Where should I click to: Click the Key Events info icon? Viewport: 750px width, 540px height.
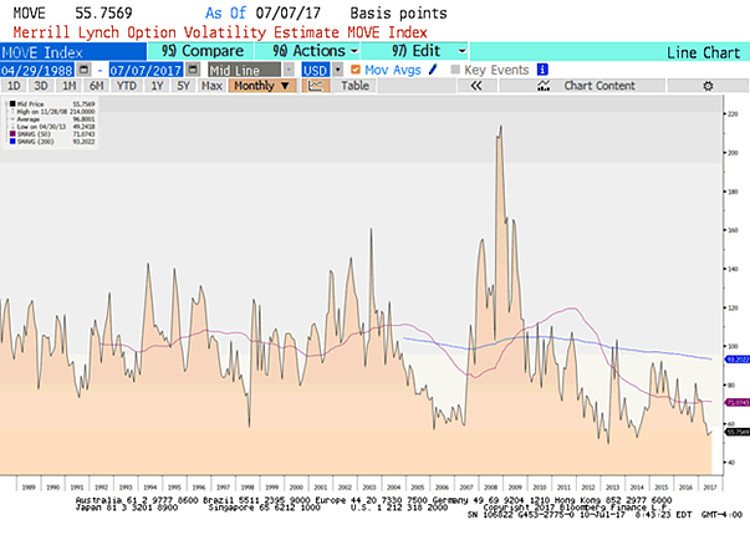(543, 70)
